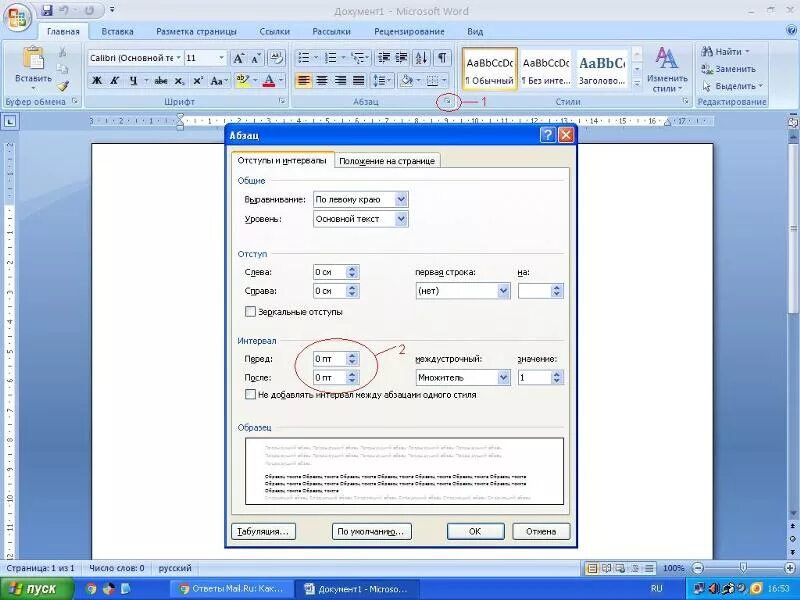The width and height of the screenshot is (800, 600).
Task: Open font size dropdown 11
Action: pyautogui.click(x=221, y=58)
